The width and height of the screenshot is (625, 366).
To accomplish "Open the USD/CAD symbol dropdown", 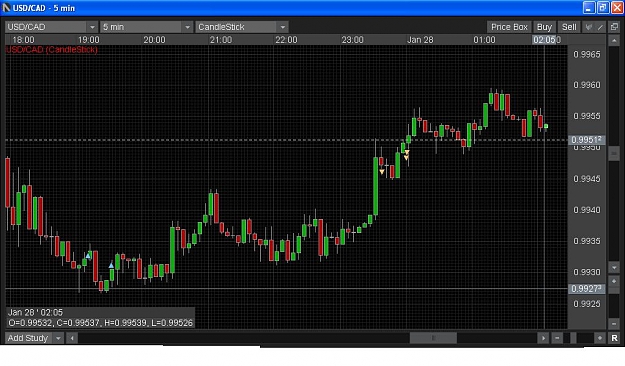I will [51, 27].
